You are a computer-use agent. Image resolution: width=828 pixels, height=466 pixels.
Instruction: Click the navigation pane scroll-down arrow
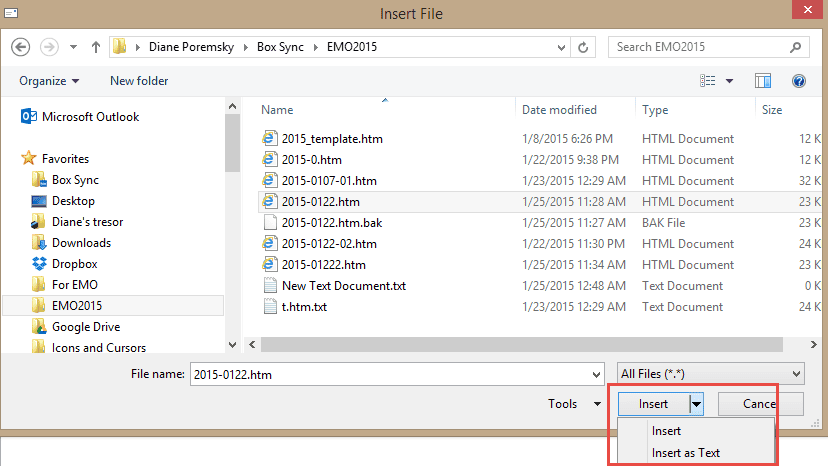(232, 344)
